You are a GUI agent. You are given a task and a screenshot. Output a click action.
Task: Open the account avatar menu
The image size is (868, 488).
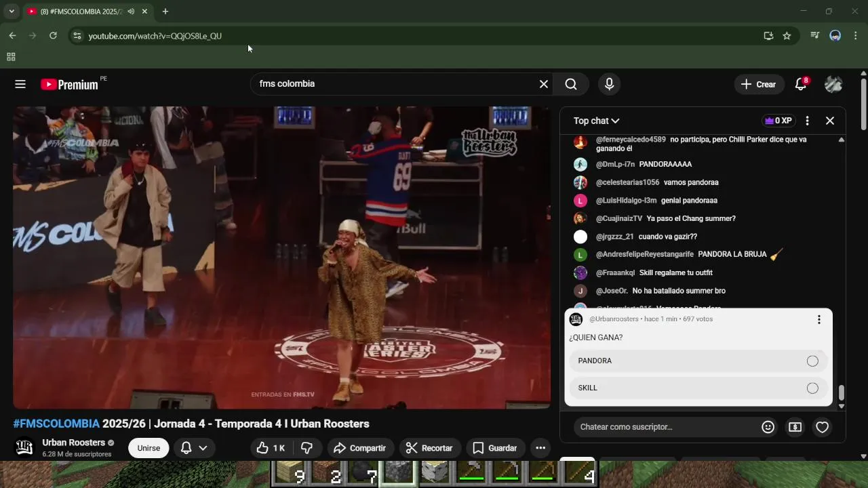point(833,84)
